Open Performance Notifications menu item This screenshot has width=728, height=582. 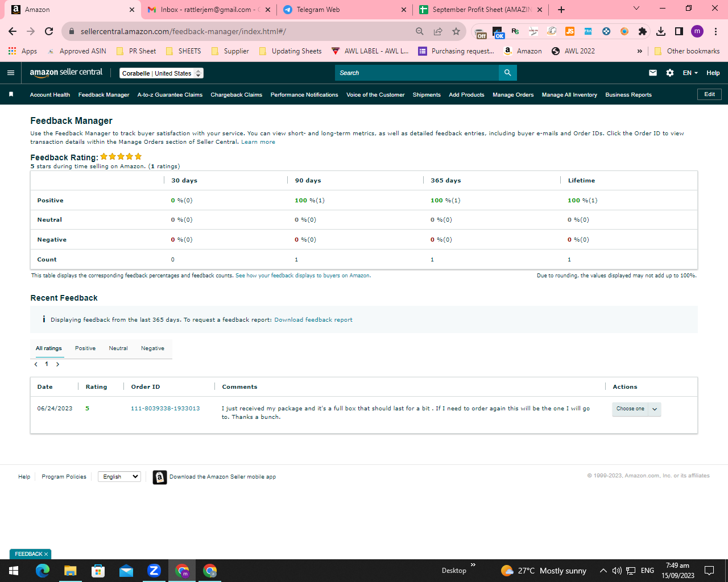click(x=304, y=95)
